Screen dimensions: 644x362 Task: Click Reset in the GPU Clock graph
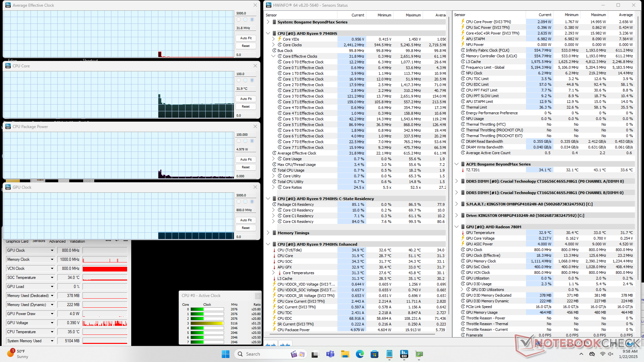[x=246, y=228]
